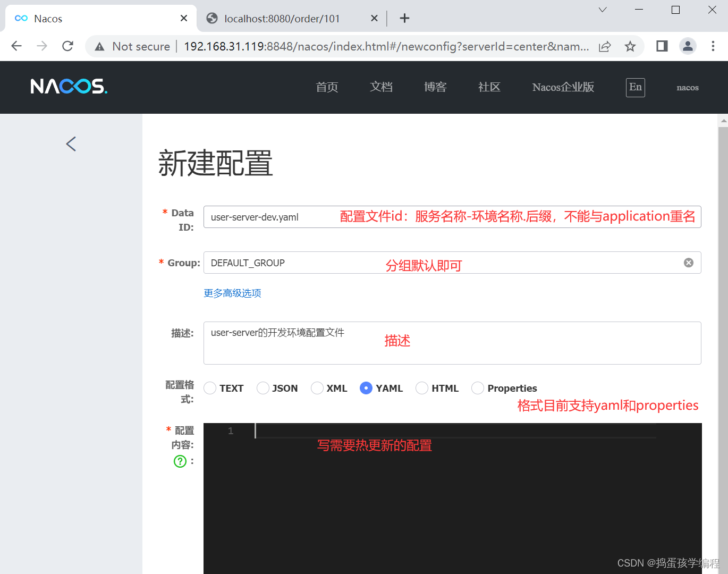728x574 pixels.
Task: Select the YAML format radio button
Action: coord(366,388)
